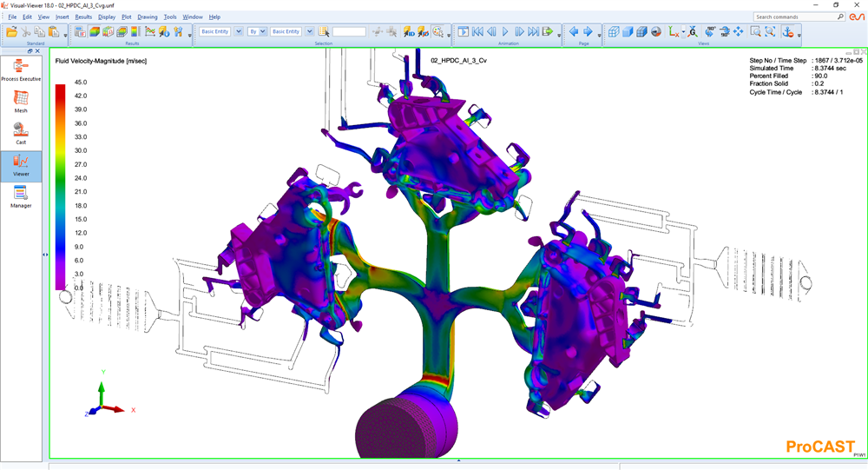Collapse the left sidebar with splitter arrows
Screen dimensions: 868x470
(45, 255)
